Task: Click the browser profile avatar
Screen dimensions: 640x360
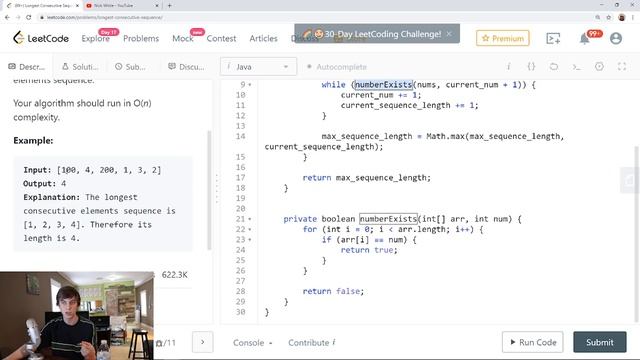Action: pos(622,17)
